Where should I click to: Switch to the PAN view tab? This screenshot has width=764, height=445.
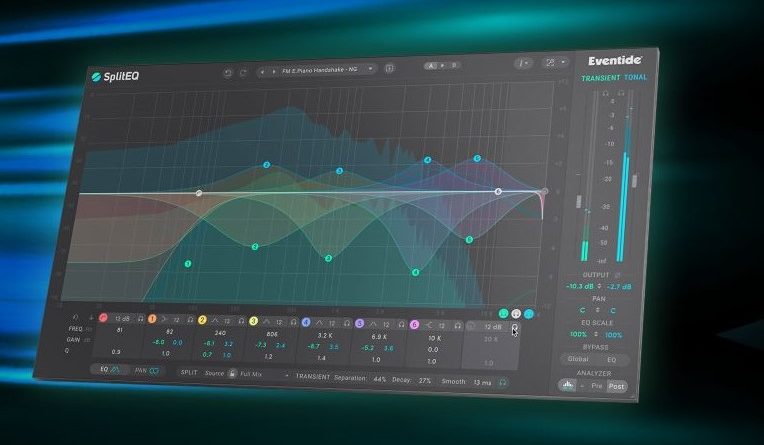pos(147,370)
